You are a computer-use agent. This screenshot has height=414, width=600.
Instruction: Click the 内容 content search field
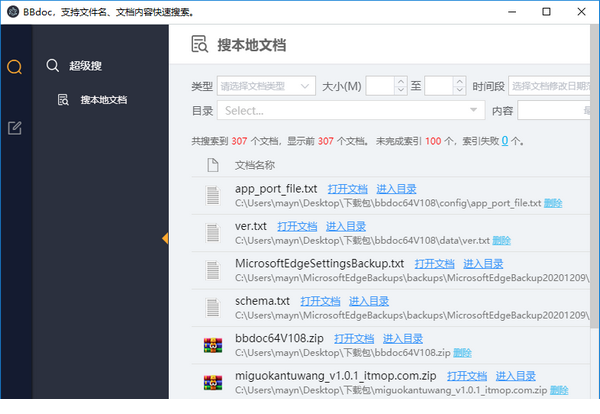(x=554, y=110)
